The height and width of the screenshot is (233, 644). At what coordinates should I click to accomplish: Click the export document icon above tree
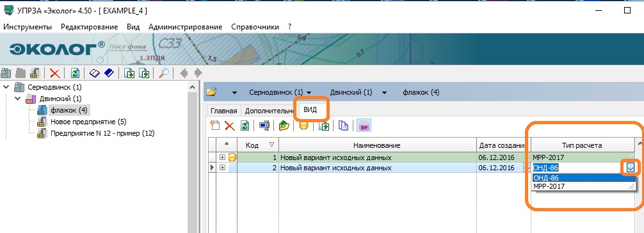pyautogui.click(x=144, y=74)
